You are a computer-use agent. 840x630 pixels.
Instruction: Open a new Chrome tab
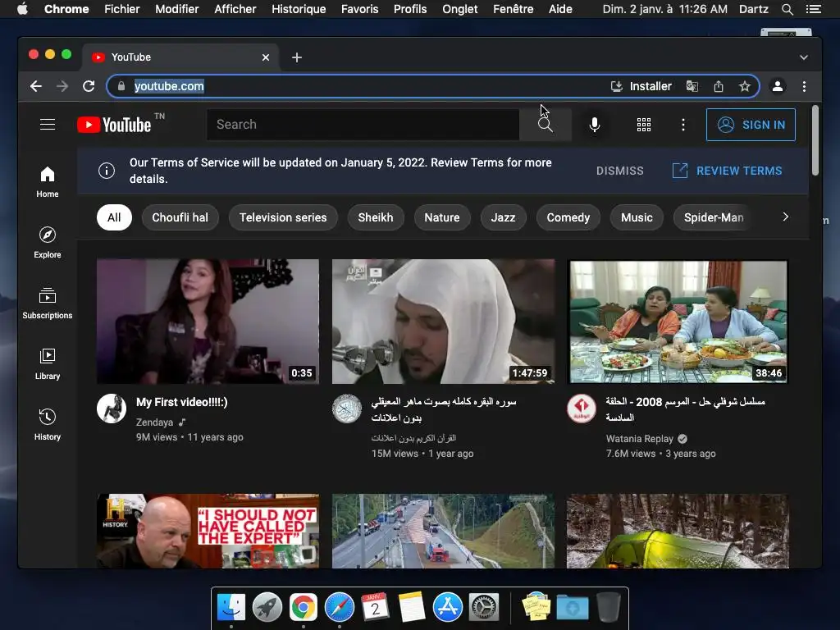click(297, 57)
